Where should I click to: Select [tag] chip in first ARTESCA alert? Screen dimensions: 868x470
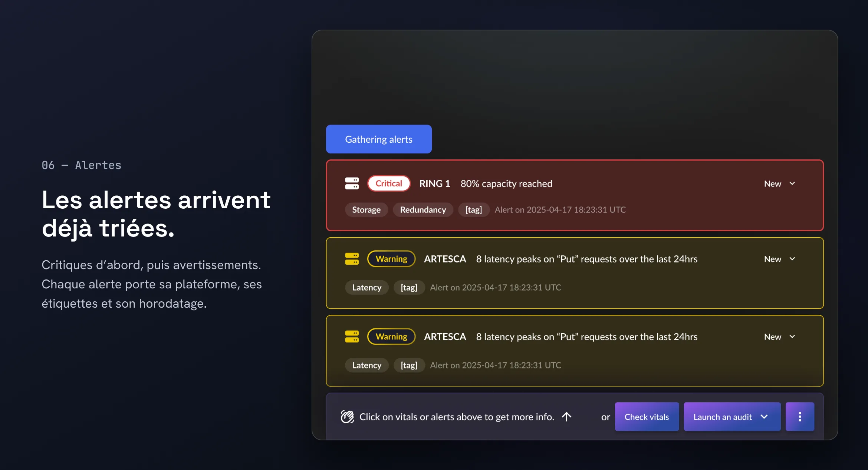[x=409, y=288]
